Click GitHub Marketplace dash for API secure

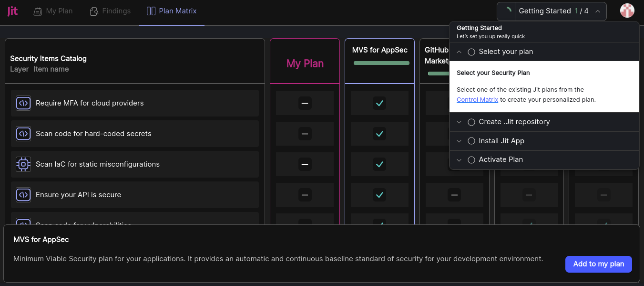[x=454, y=195]
